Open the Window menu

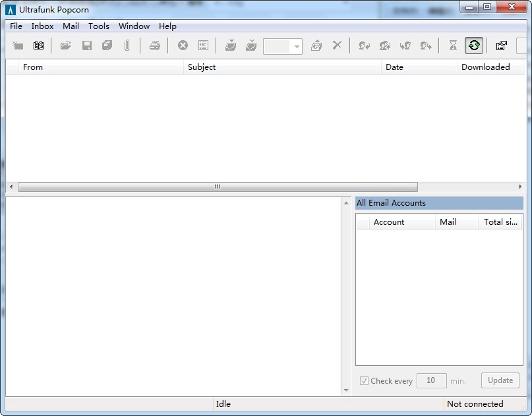(134, 26)
